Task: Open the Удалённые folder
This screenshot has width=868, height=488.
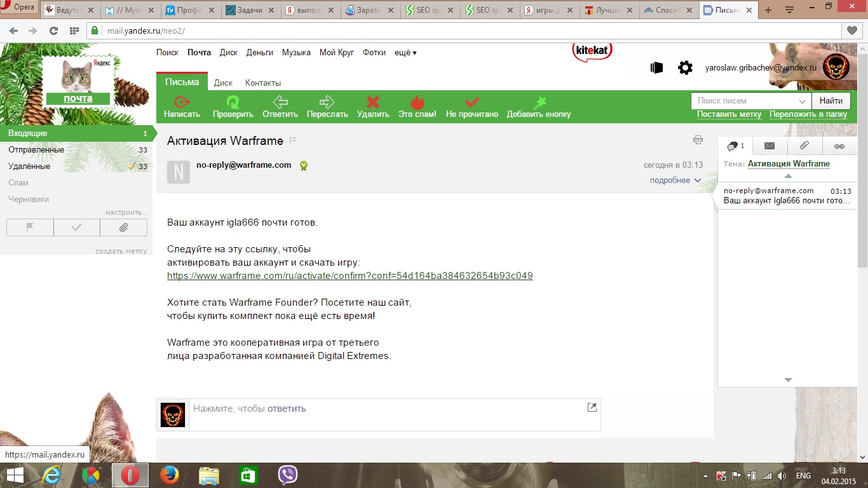Action: click(x=75, y=166)
